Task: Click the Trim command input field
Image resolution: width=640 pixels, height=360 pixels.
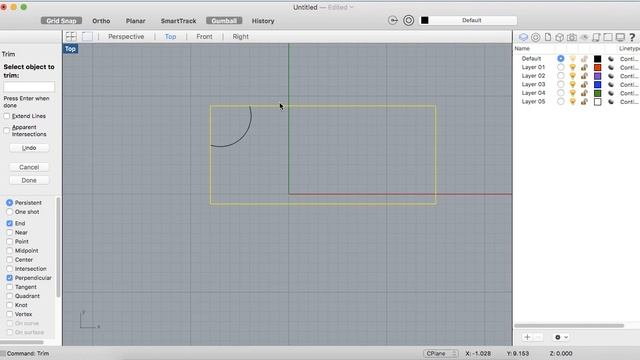Action: point(29,87)
